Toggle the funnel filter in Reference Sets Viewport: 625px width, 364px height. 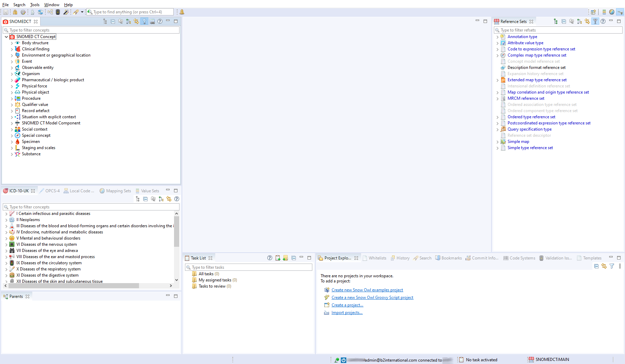tap(595, 22)
